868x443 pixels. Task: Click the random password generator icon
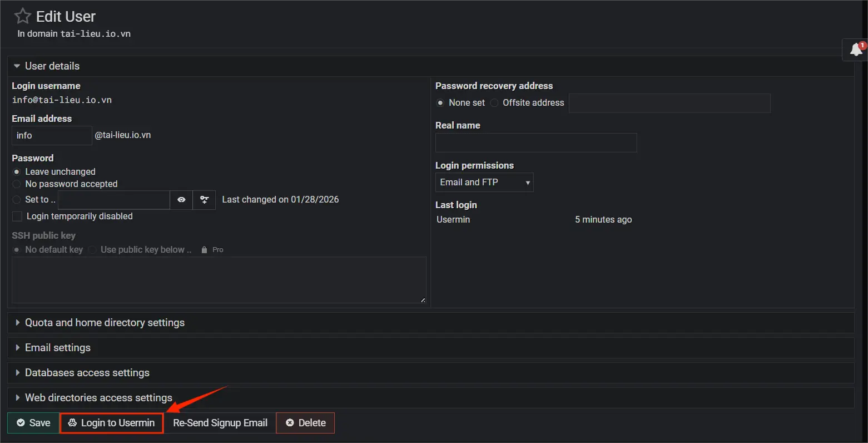click(204, 200)
